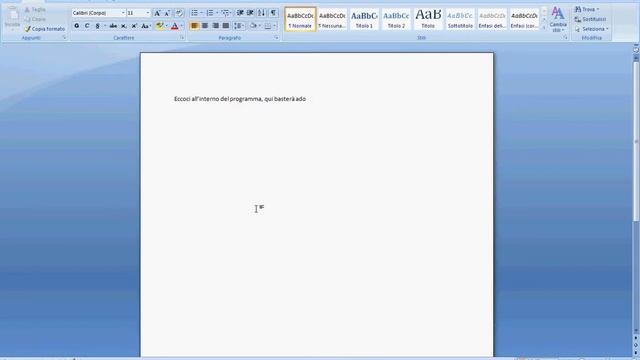Toggle underline (S) formatting
The height and width of the screenshot is (360, 640).
tap(97, 26)
